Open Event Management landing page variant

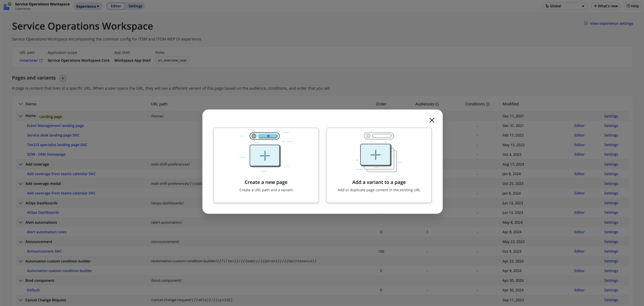pos(55,126)
